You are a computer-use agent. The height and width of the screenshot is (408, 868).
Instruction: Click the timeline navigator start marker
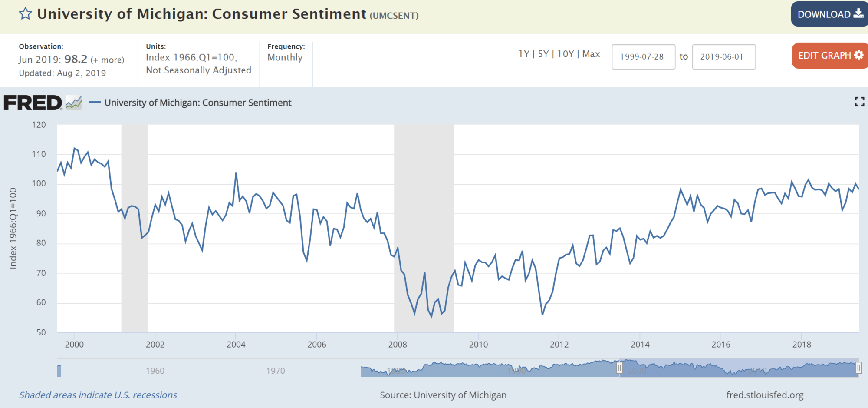(59, 371)
